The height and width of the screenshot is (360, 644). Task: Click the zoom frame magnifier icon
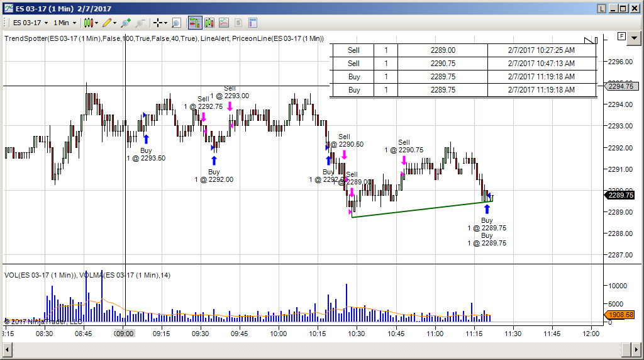coord(176,23)
